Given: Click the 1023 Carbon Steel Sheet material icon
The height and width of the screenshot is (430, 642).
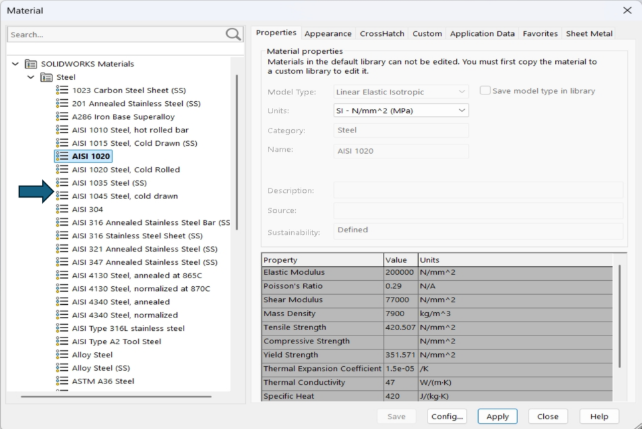Looking at the screenshot, I should click(x=62, y=90).
